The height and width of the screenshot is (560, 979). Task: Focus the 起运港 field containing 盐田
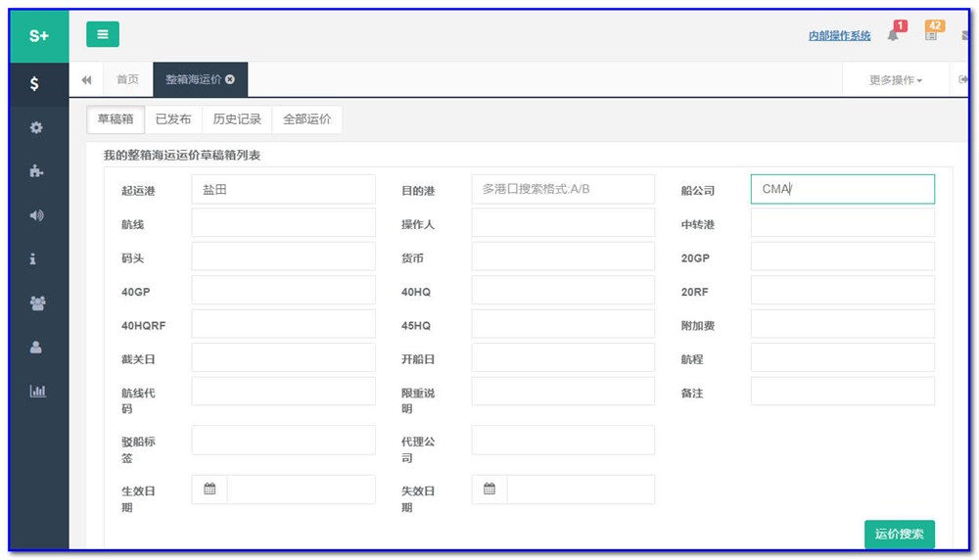(x=284, y=189)
